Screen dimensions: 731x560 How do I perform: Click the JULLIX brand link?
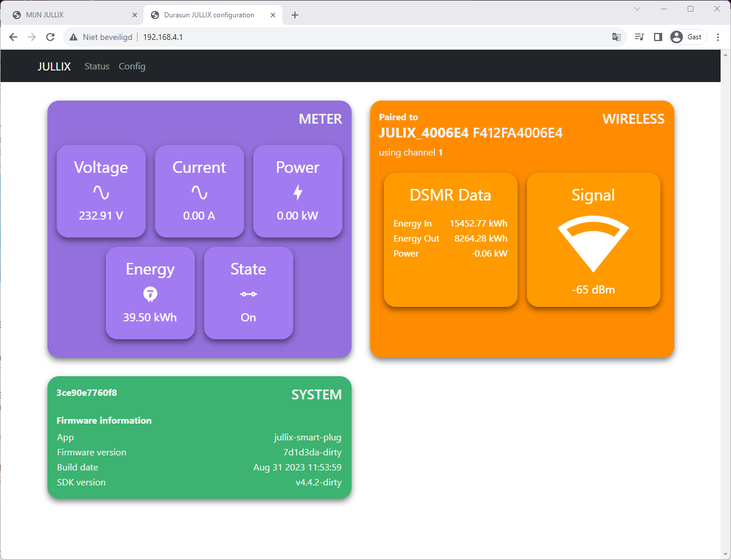[x=54, y=66]
